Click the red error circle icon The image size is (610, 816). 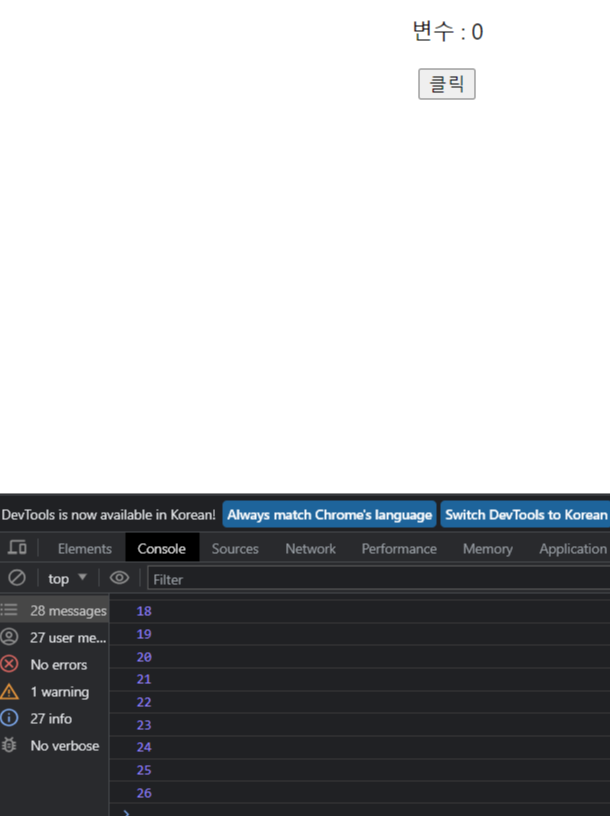tap(9, 664)
